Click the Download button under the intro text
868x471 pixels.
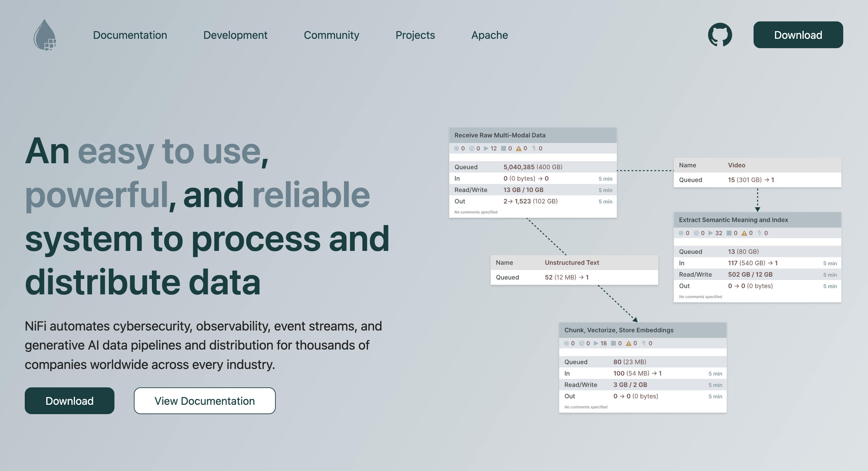[x=69, y=401]
